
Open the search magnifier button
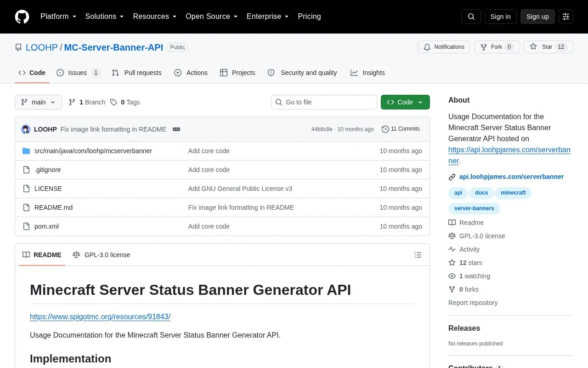(471, 17)
